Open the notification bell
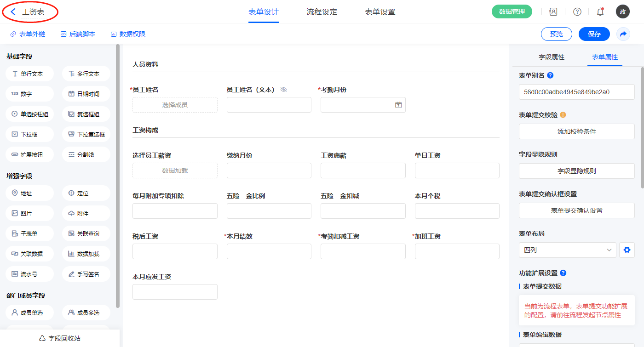The height and width of the screenshot is (347, 644). (600, 12)
